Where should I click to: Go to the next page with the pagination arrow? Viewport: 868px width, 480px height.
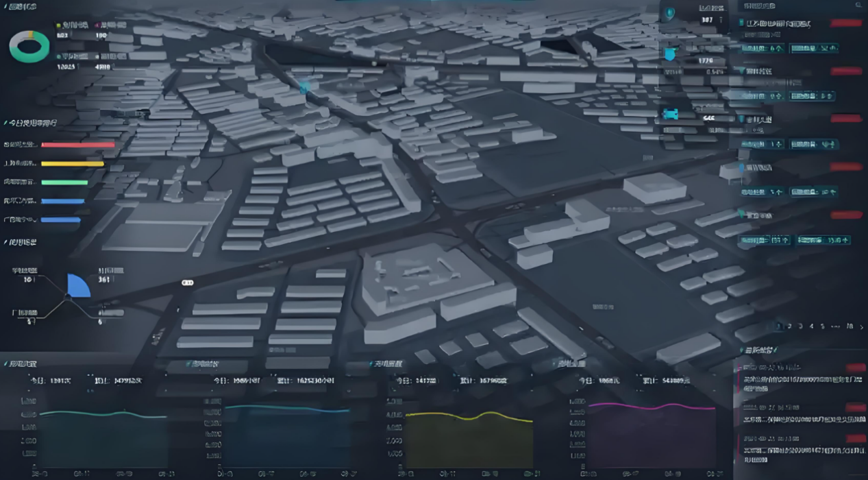tap(861, 327)
